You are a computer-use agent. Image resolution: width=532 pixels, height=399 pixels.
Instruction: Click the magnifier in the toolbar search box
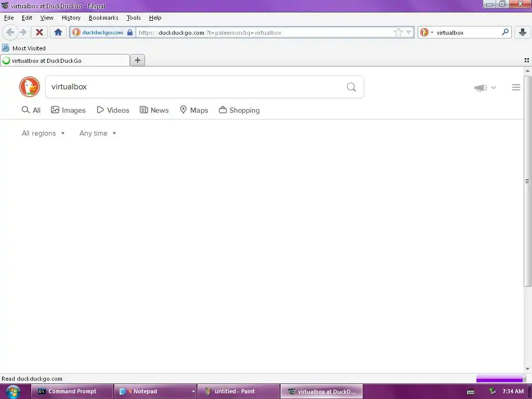click(x=505, y=32)
